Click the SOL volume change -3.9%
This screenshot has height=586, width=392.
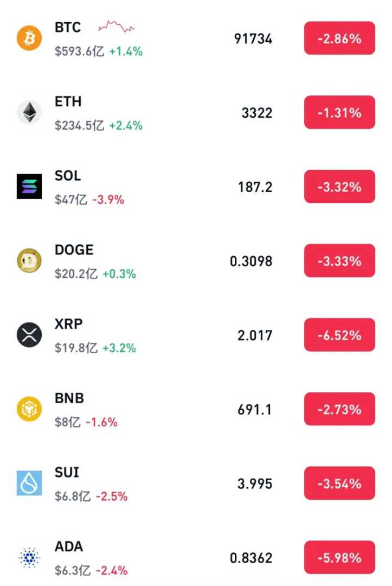pos(108,200)
